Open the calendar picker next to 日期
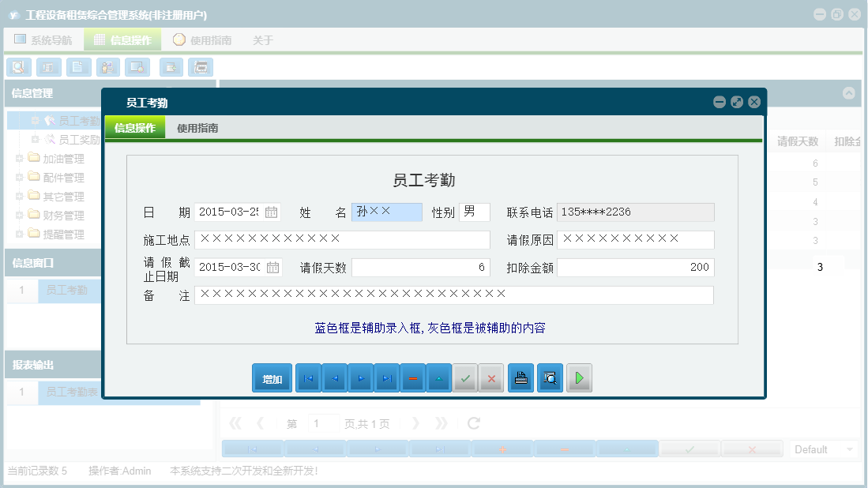The width and height of the screenshot is (868, 488). (270, 212)
